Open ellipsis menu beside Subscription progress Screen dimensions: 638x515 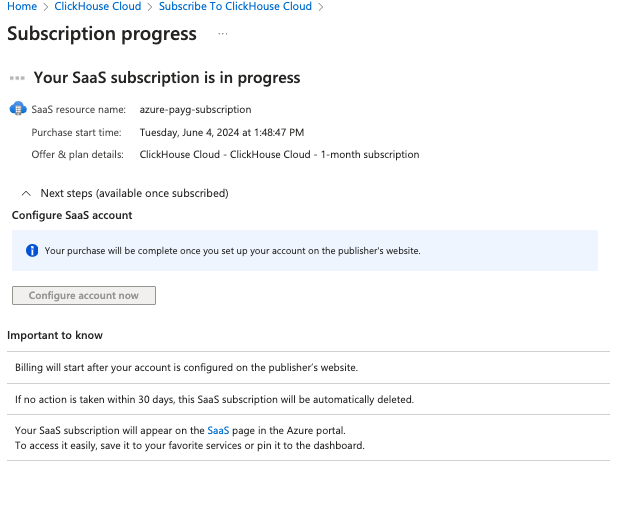tap(222, 34)
